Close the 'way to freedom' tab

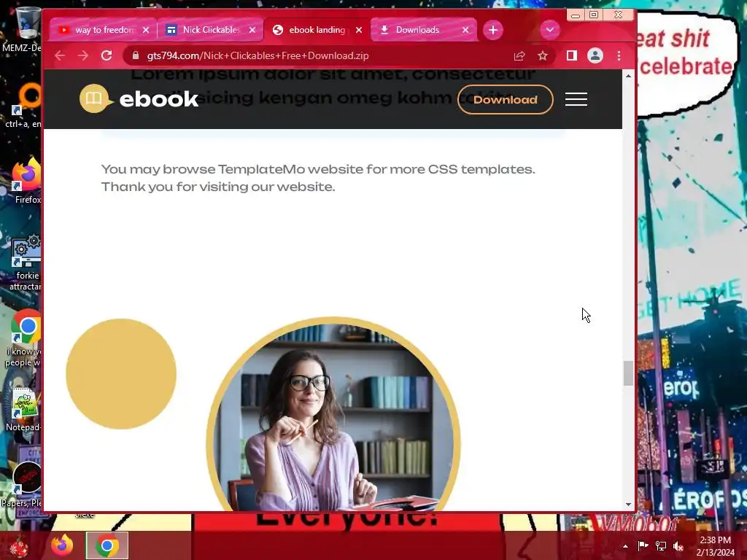coord(146,30)
